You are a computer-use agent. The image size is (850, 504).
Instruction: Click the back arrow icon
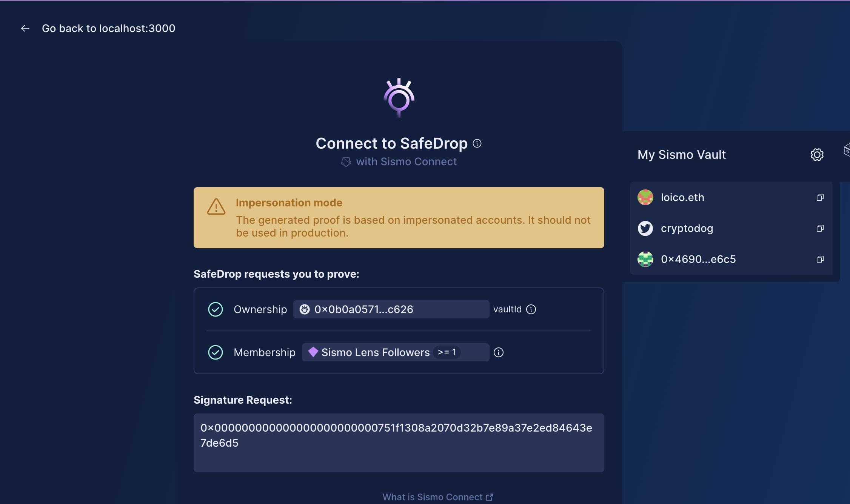click(x=25, y=28)
